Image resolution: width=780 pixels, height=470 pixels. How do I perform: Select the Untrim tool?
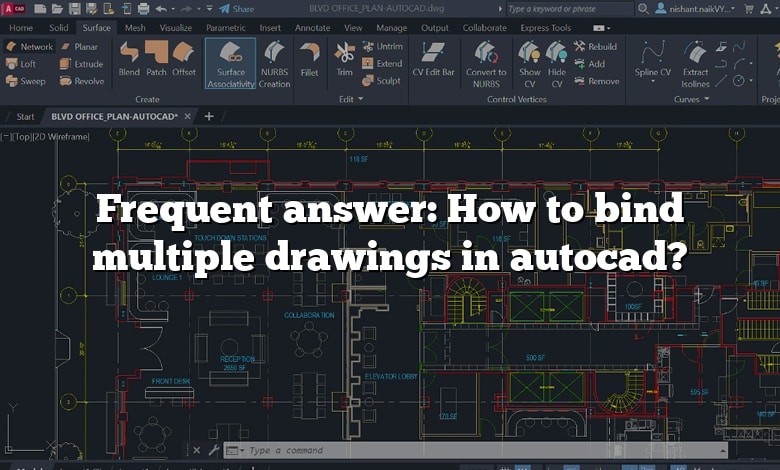tap(383, 47)
